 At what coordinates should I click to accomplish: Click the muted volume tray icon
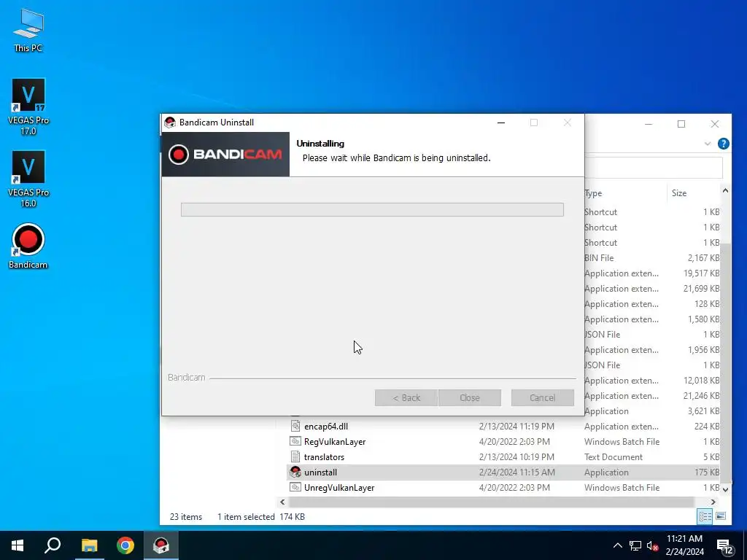click(653, 545)
